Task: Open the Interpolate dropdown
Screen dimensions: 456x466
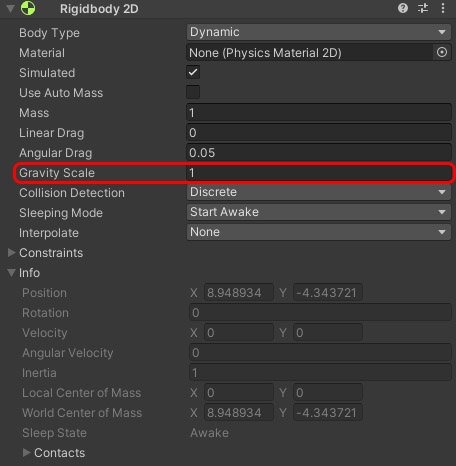Action: click(319, 232)
